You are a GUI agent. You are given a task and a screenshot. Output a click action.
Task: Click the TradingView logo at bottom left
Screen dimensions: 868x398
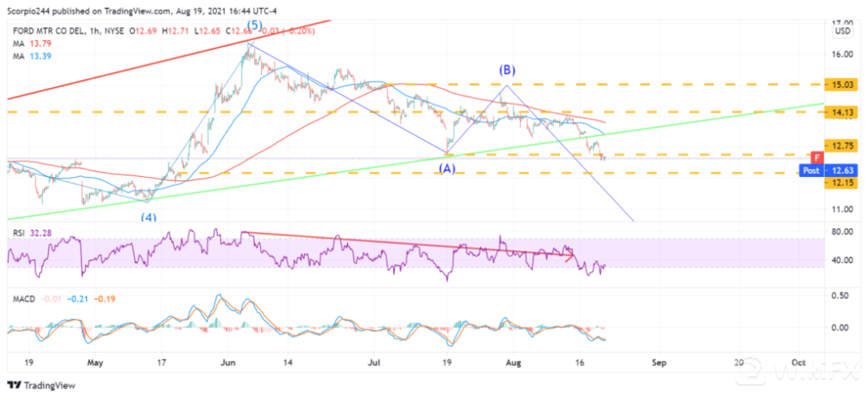tap(40, 384)
